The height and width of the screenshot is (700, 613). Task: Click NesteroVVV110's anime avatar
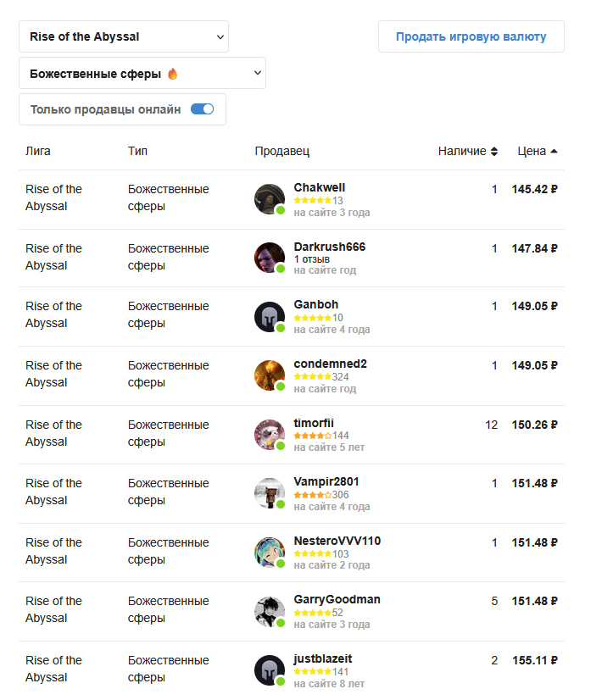(270, 553)
